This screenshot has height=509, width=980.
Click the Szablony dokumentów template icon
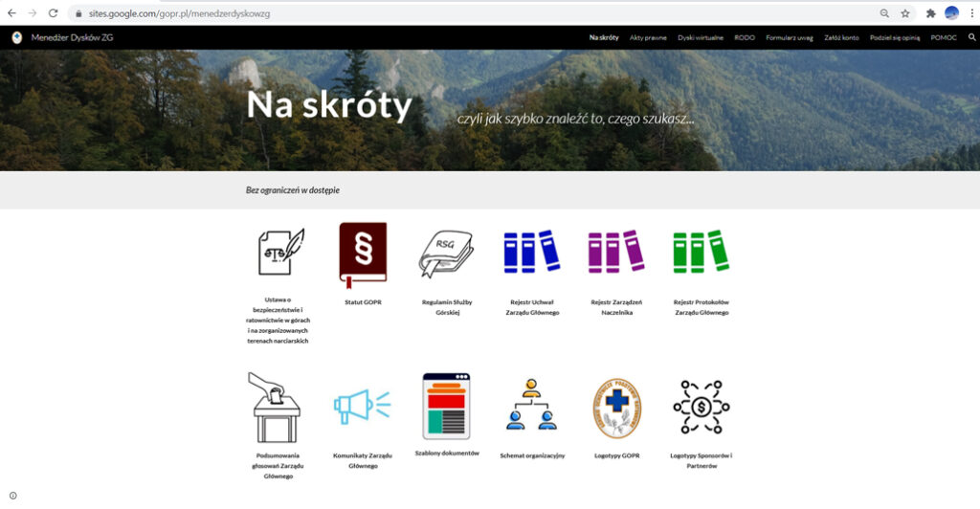447,406
